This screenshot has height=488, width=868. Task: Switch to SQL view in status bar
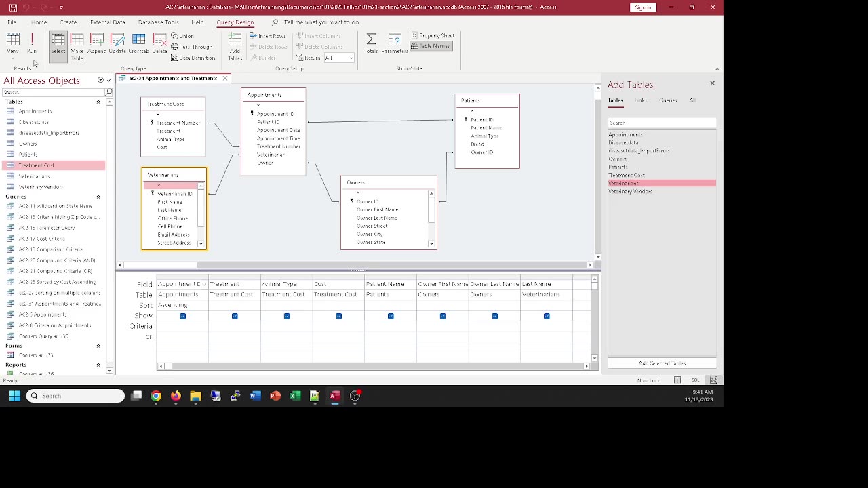tap(695, 380)
